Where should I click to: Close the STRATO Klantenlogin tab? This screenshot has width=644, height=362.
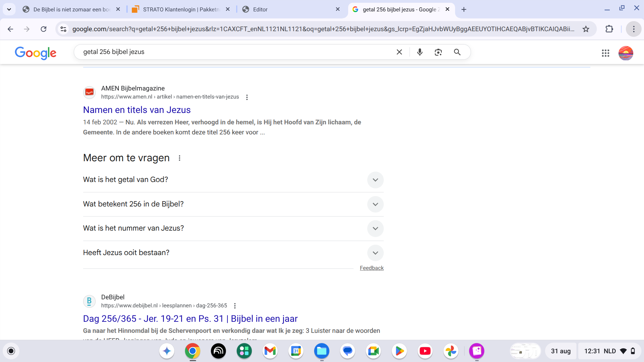point(228,9)
